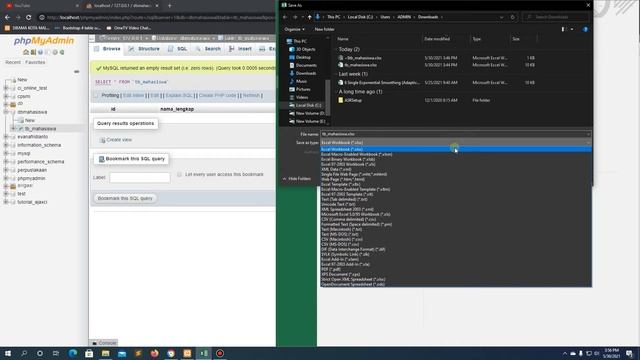Click Create PHP code link
640x360 pixels.
point(218,95)
